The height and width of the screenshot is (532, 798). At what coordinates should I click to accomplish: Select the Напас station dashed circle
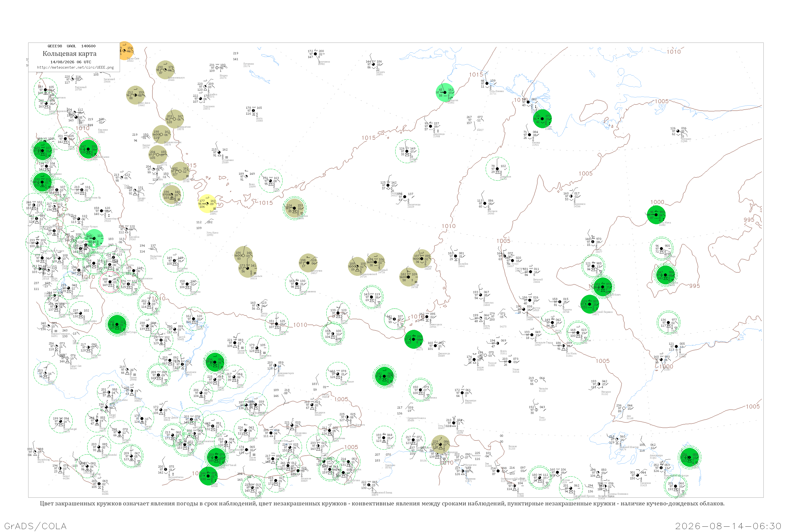(65, 139)
